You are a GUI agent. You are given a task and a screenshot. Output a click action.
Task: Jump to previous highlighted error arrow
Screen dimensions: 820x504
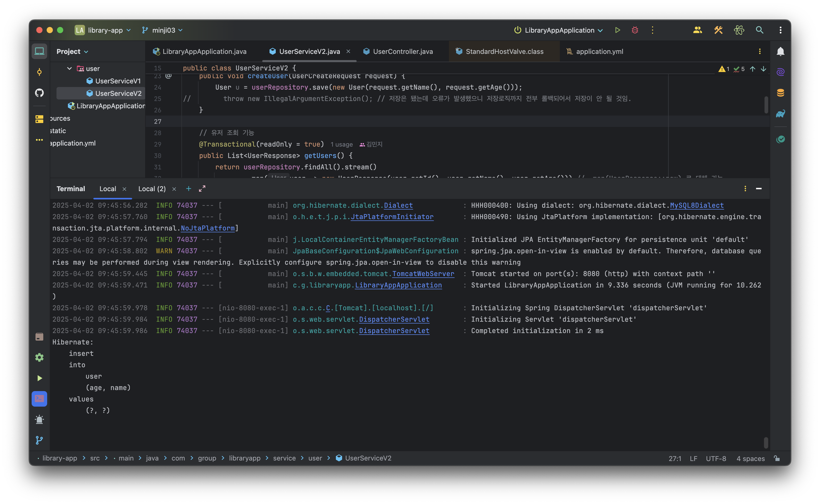[753, 69]
